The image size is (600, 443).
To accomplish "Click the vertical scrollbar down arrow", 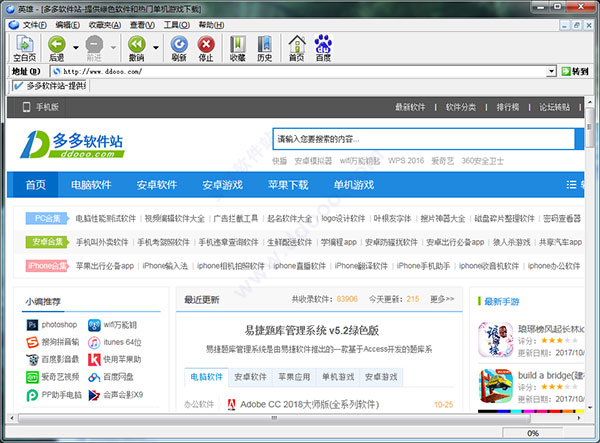I will tap(590, 408).
